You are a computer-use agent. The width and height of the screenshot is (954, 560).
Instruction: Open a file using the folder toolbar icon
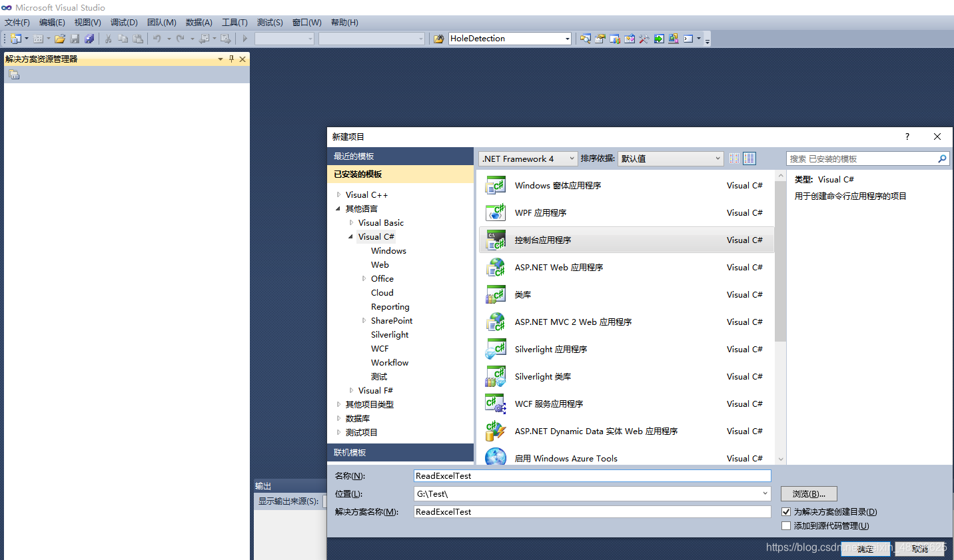click(x=59, y=39)
